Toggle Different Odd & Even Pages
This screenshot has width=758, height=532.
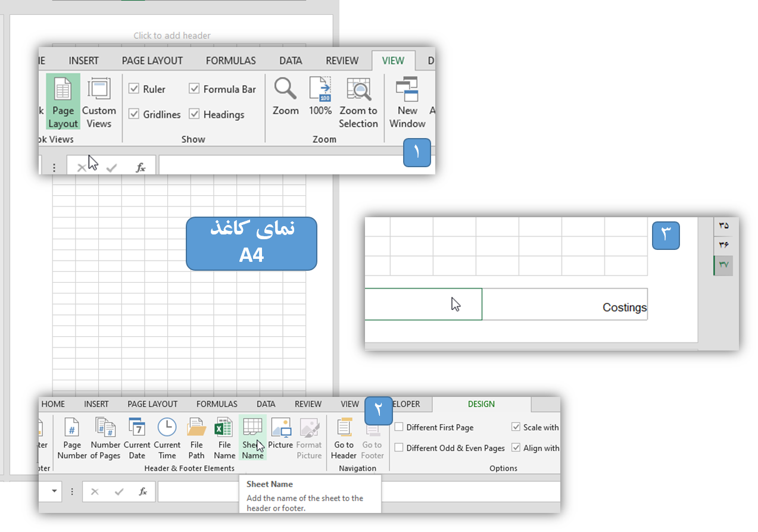point(399,448)
